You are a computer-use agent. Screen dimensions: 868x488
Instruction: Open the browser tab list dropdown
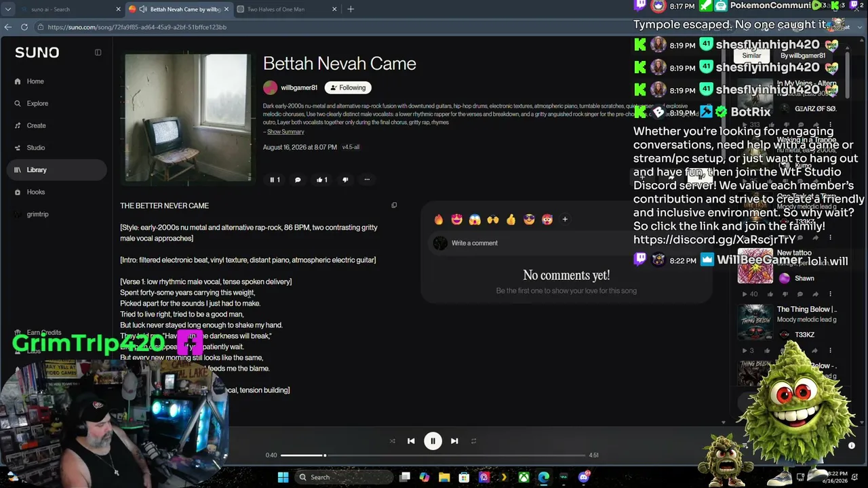[x=7, y=9]
